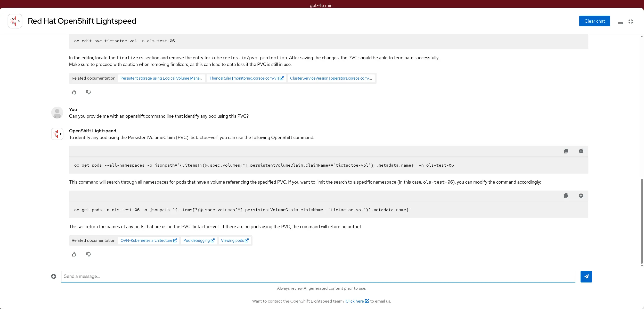The image size is (644, 309).
Task: Click here to email the Lightspeed team
Action: (357, 301)
